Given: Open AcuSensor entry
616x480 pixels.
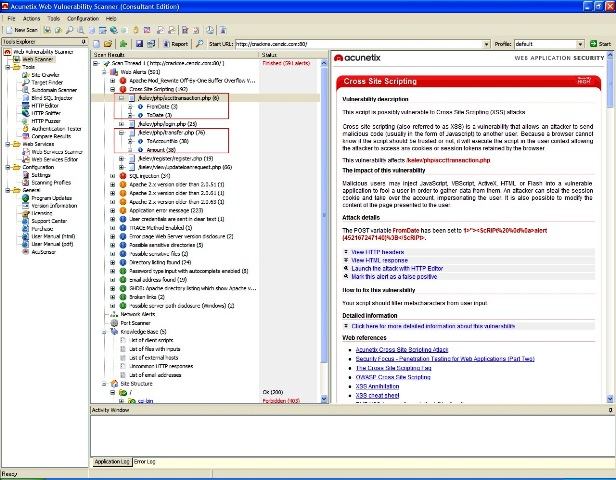Looking at the screenshot, I should pyautogui.click(x=43, y=252).
